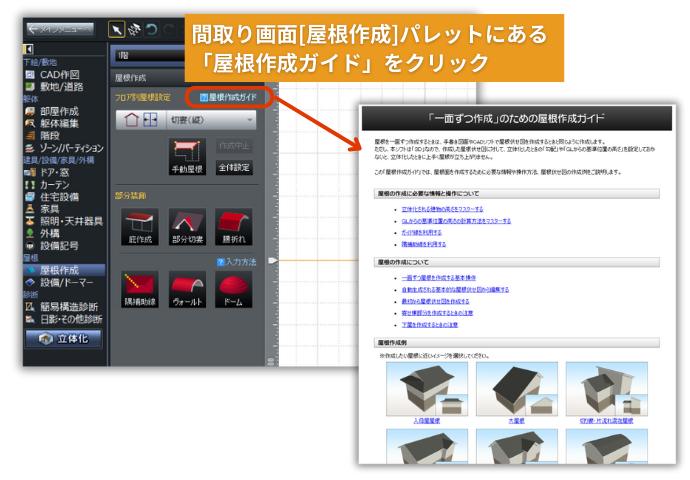Open the 切妻(縦) roof type dropdown
The image size is (690, 480).
[212, 119]
